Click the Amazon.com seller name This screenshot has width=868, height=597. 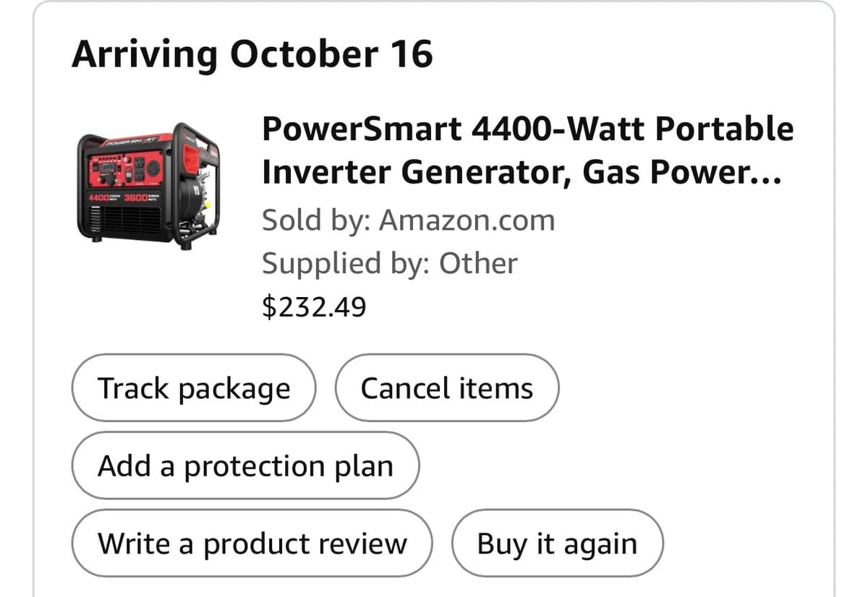[x=467, y=220]
